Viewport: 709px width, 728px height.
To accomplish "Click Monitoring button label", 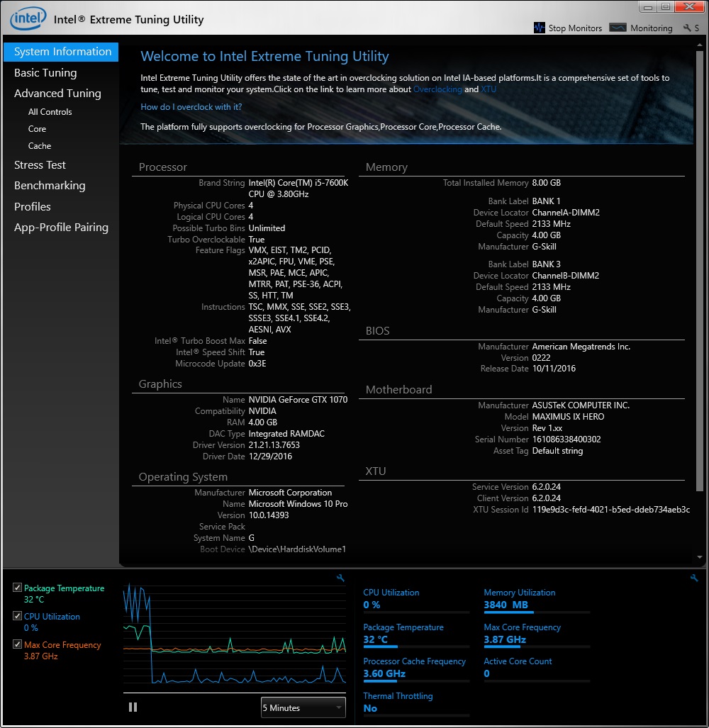I will tap(652, 28).
